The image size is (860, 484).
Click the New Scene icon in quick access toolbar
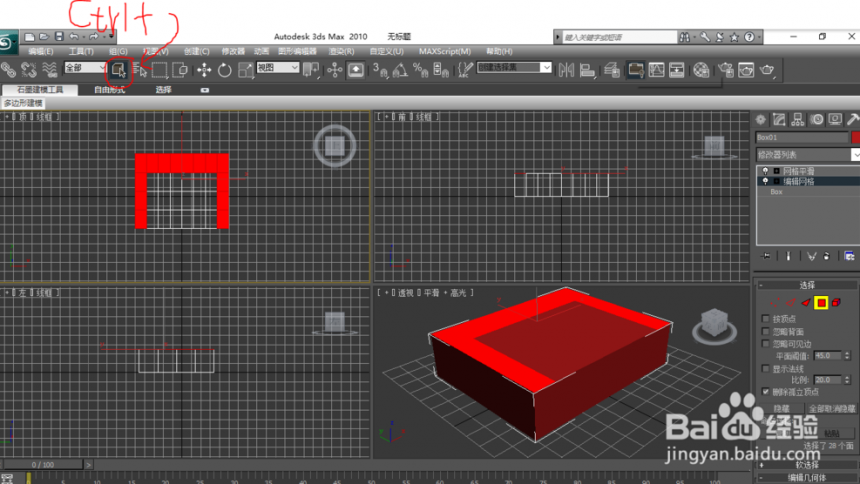(x=30, y=37)
